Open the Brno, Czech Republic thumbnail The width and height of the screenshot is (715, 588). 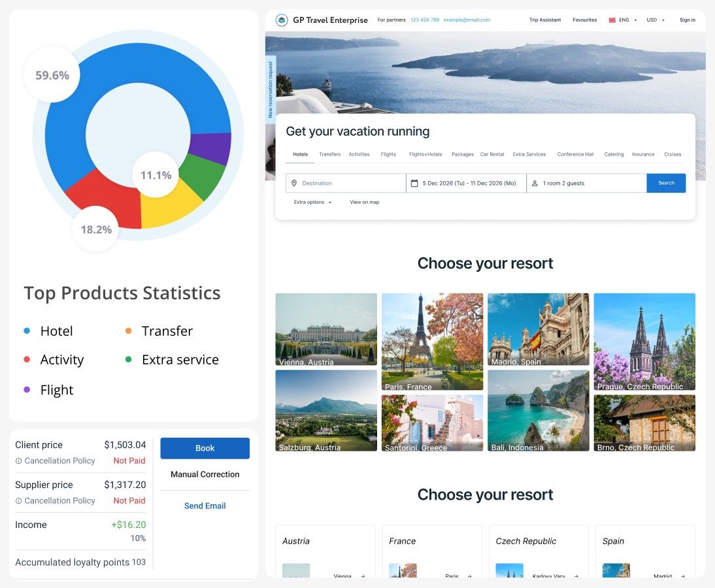(x=644, y=423)
